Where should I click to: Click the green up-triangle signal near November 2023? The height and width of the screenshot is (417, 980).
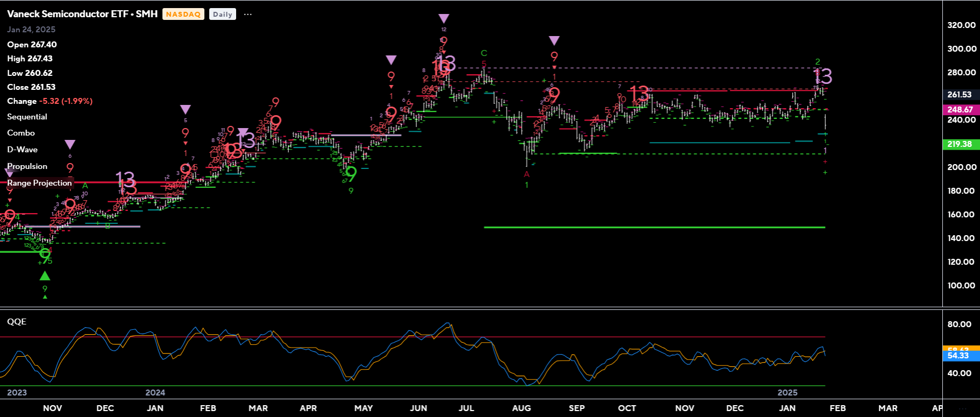pyautogui.click(x=45, y=276)
